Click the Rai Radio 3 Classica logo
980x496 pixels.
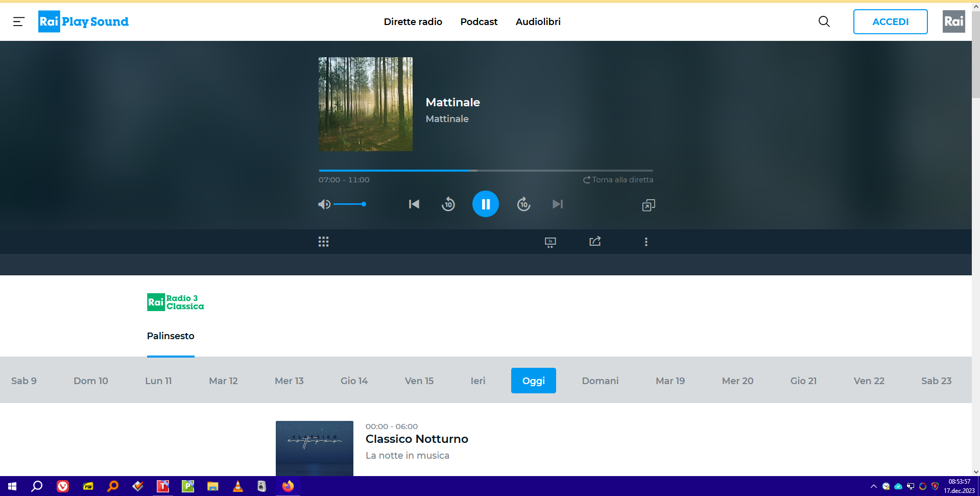coord(176,302)
